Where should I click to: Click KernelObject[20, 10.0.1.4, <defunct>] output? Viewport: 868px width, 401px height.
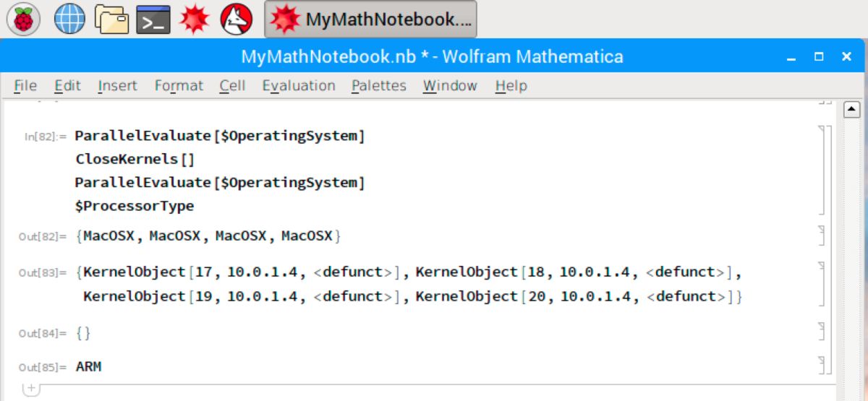pos(575,296)
